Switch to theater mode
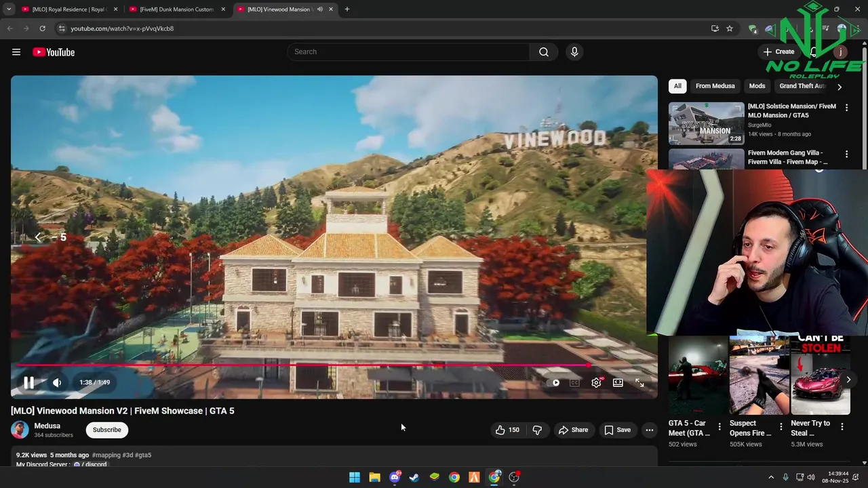This screenshot has height=488, width=868. (x=618, y=382)
